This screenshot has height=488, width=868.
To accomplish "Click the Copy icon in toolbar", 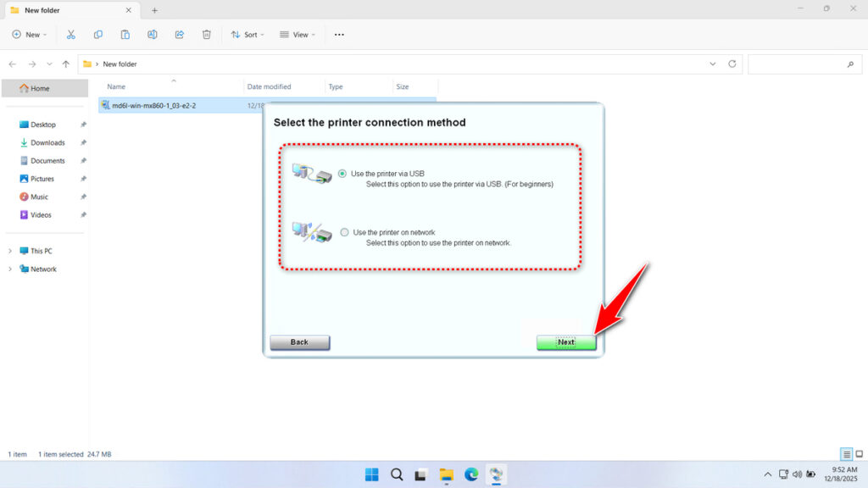I will click(98, 35).
